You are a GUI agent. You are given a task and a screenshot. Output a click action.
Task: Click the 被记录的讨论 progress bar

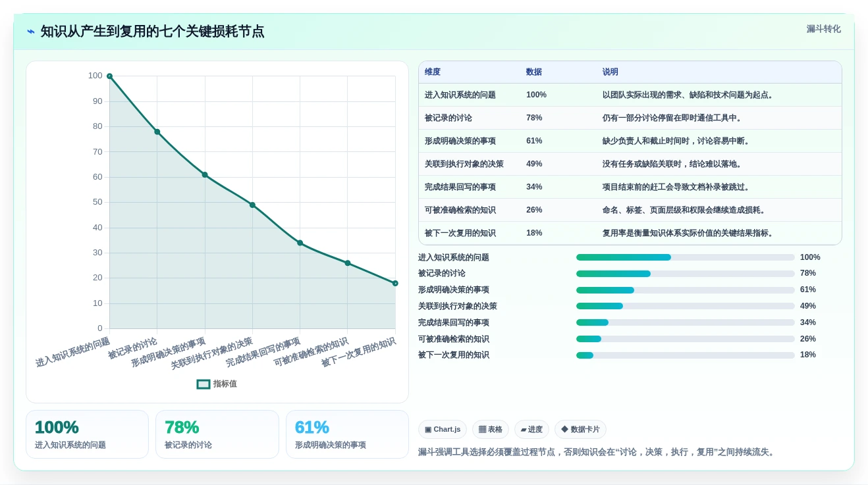click(x=686, y=274)
